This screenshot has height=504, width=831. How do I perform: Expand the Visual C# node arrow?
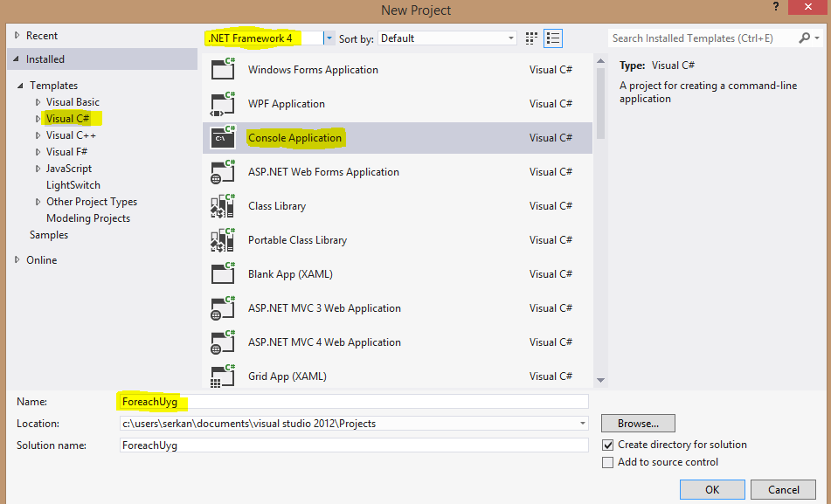coord(38,119)
